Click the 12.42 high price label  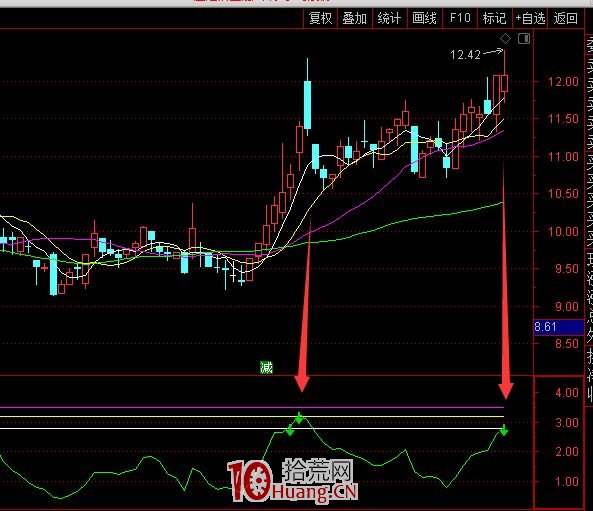pos(465,55)
